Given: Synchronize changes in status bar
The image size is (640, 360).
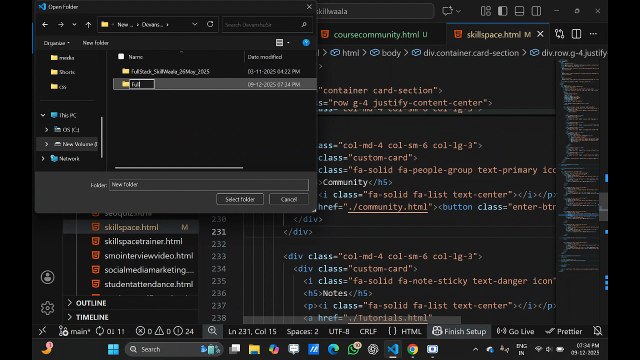Looking at the screenshot, I should tap(110, 331).
